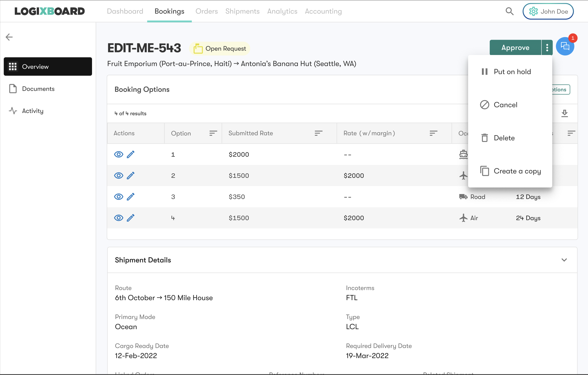Click the search magnifier icon

click(x=509, y=11)
